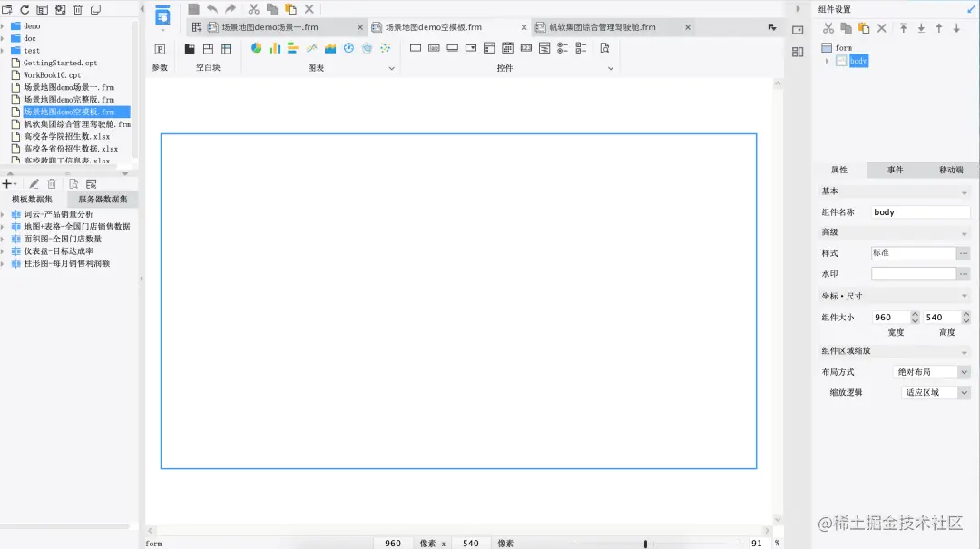Edit the 组件名称 body field

coord(921,212)
